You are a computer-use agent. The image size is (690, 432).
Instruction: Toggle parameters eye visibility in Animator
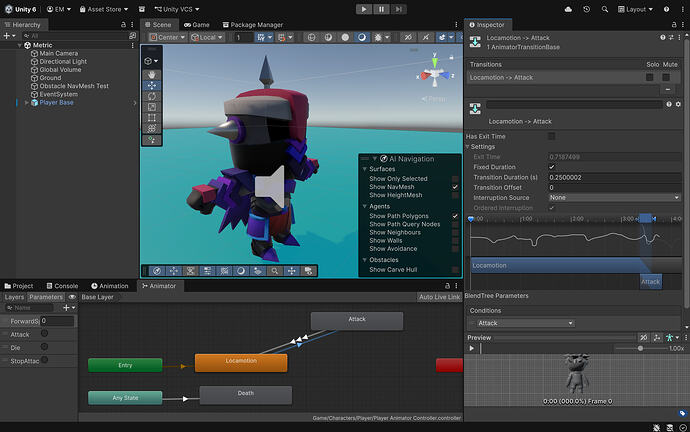coord(72,297)
